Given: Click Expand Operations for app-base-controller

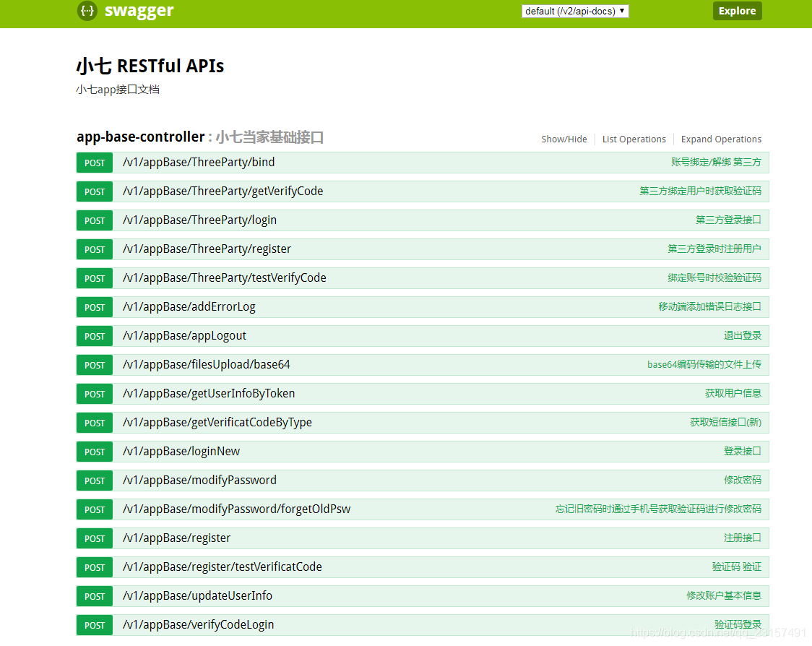Looking at the screenshot, I should (721, 139).
